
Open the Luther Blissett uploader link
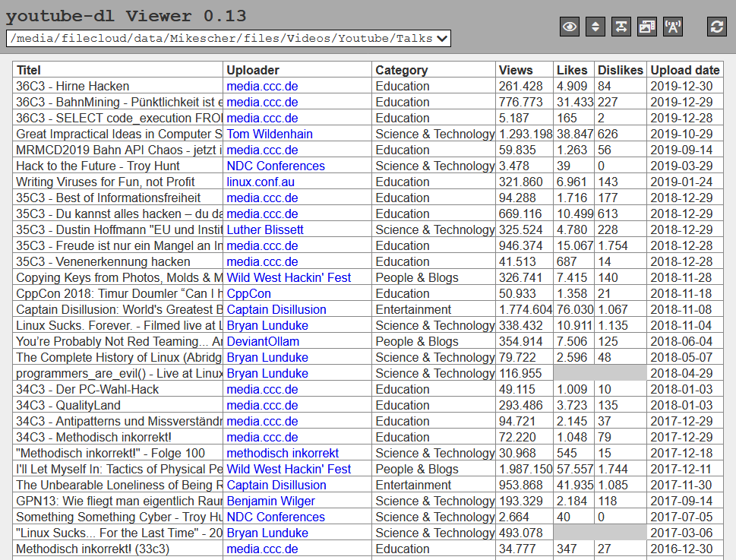[x=264, y=229]
